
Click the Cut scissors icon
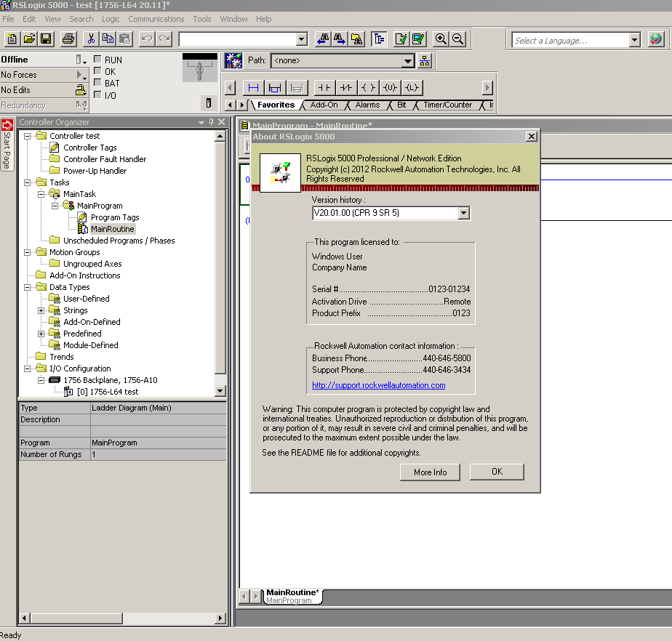91,39
